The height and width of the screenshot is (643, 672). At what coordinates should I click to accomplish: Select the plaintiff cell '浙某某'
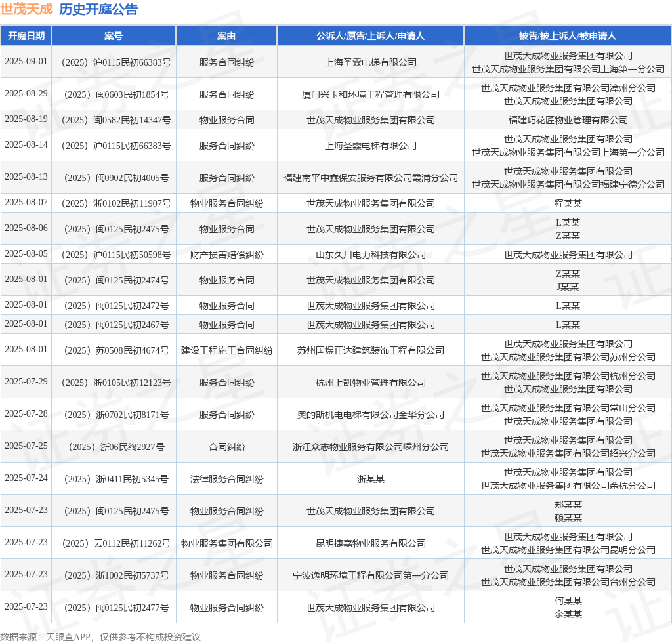tap(371, 479)
